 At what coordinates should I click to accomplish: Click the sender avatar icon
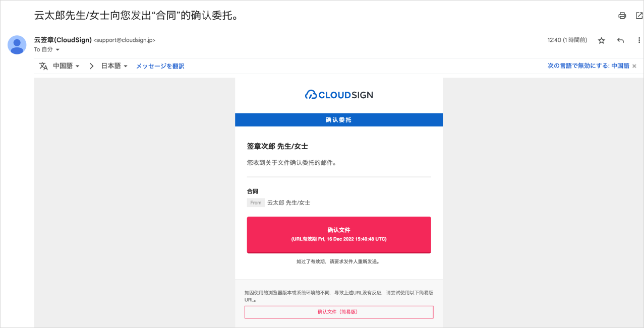(x=17, y=45)
